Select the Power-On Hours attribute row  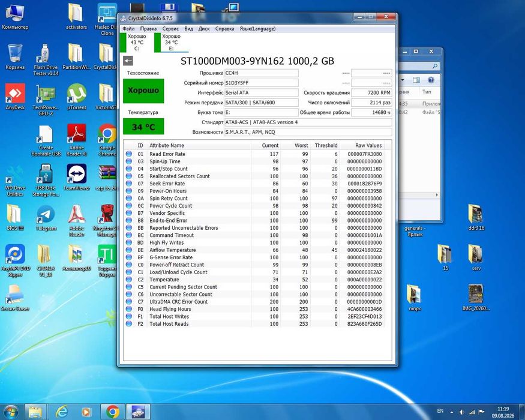click(x=254, y=191)
